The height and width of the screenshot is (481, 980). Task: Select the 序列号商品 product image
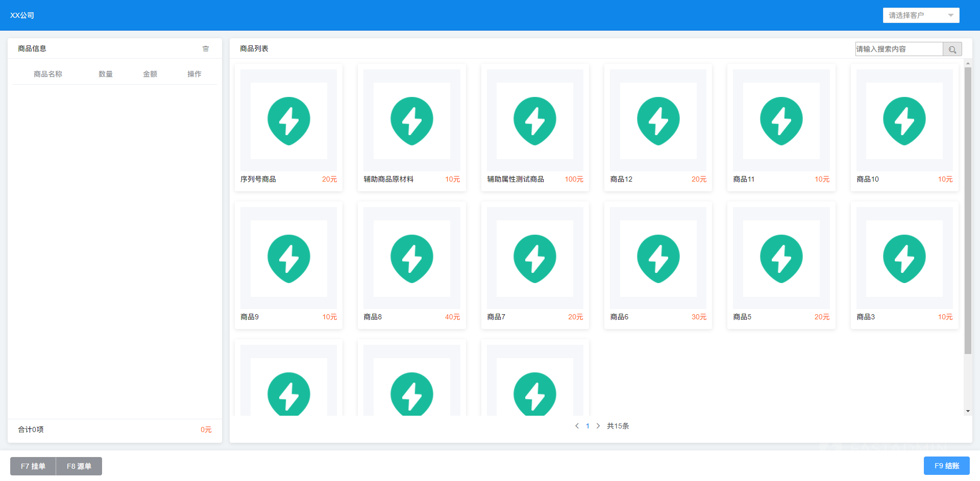pos(288,121)
